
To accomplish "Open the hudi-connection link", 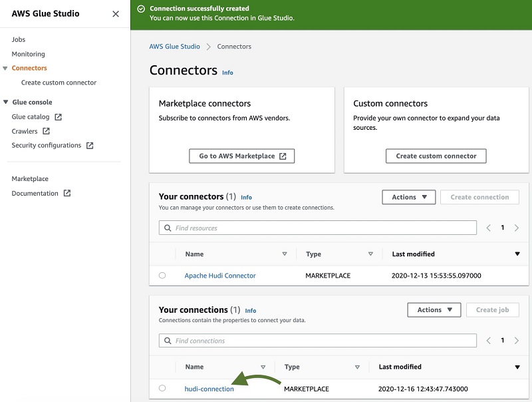I will (209, 389).
